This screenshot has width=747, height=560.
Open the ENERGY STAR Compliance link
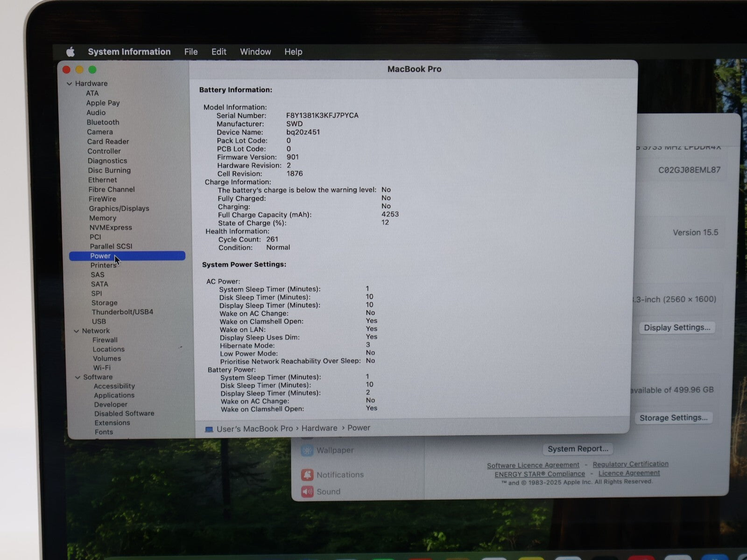coord(540,474)
